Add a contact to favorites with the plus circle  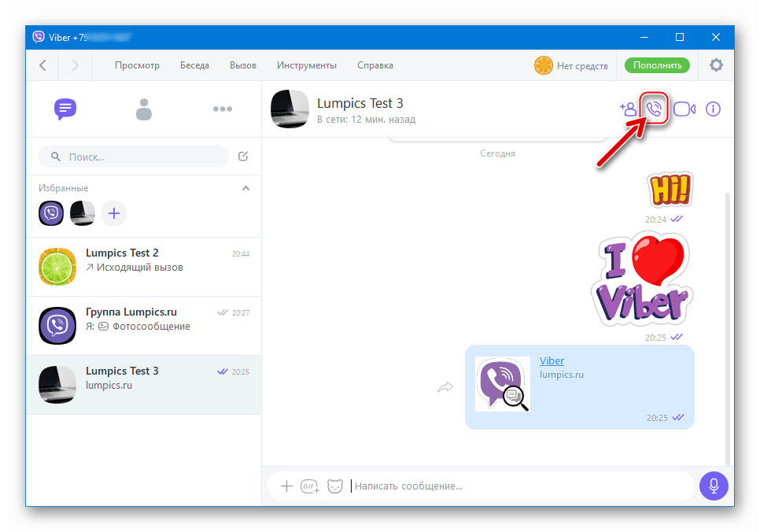(x=113, y=213)
